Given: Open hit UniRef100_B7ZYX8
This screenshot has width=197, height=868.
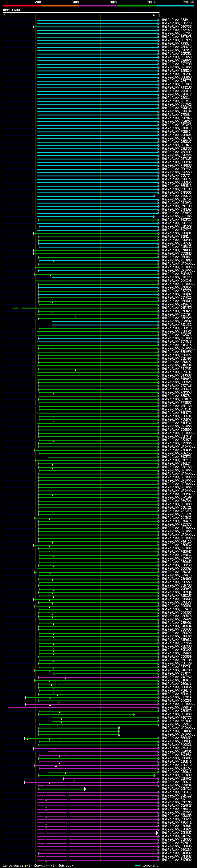Looking at the screenshot, I should click(176, 30).
